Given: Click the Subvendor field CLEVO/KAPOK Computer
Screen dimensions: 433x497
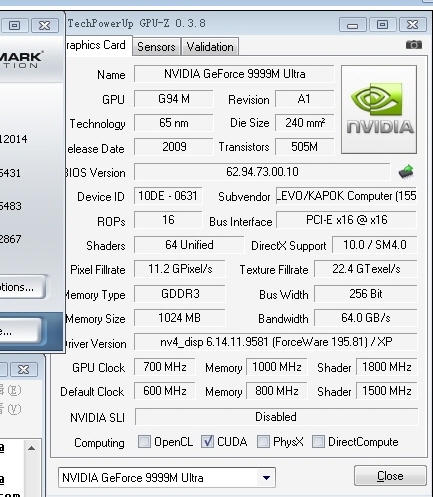Looking at the screenshot, I should pyautogui.click(x=346, y=196).
